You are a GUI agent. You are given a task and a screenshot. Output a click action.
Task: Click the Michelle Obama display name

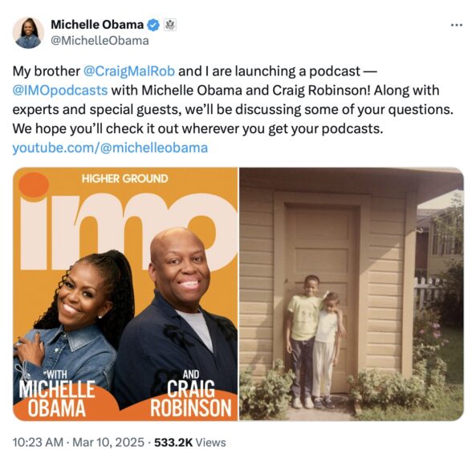tap(97, 25)
